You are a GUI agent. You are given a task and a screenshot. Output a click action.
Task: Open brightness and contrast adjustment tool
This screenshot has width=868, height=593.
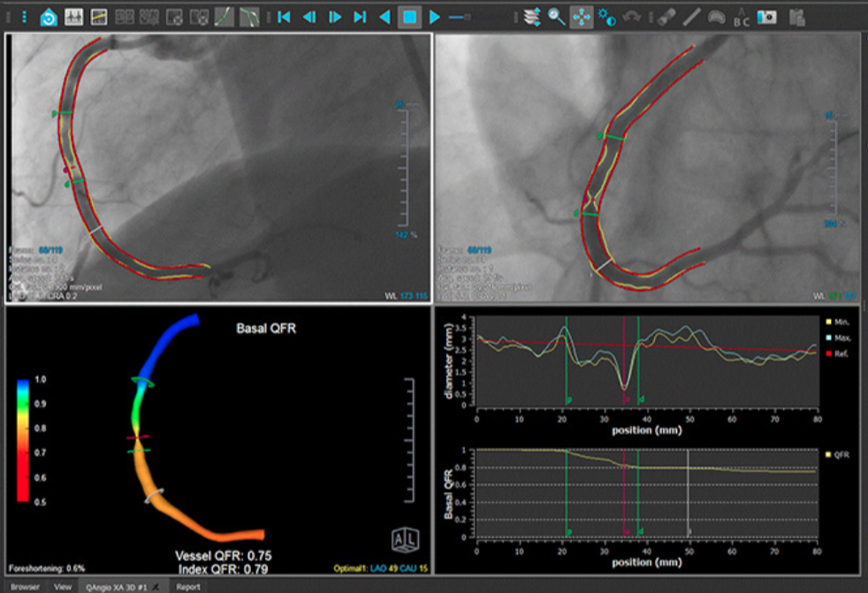[x=606, y=17]
